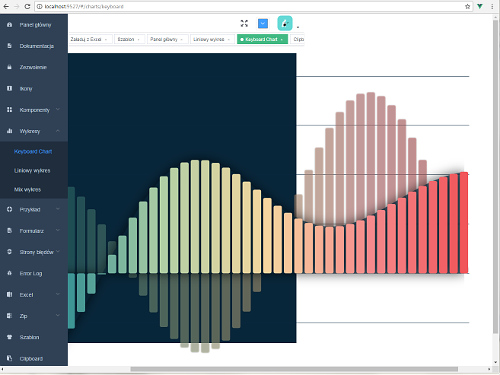The width and height of the screenshot is (500, 375).
Task: Click the Szablon sidebar icon
Action: pyautogui.click(x=9, y=337)
